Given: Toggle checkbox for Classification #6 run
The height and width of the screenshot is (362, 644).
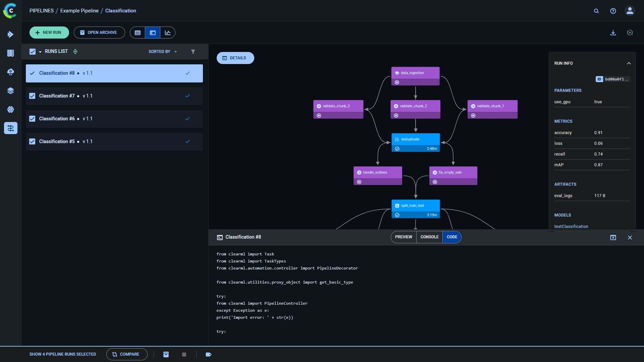Looking at the screenshot, I should 33,118.
